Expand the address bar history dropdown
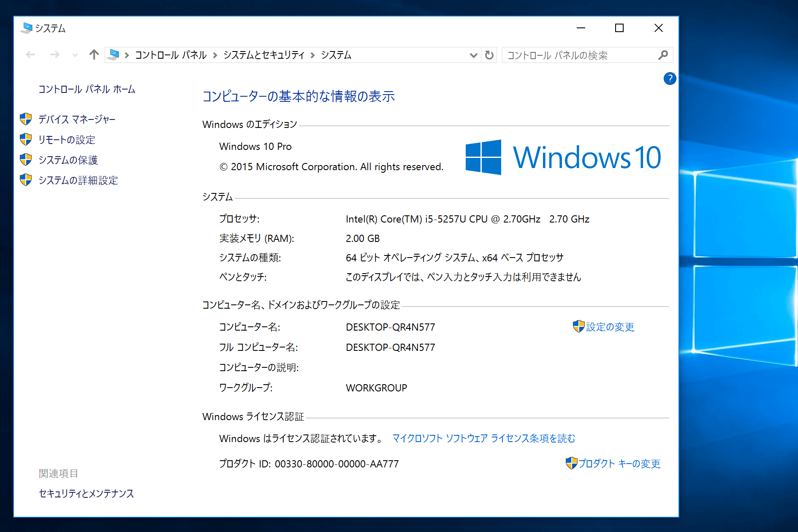 (473, 55)
